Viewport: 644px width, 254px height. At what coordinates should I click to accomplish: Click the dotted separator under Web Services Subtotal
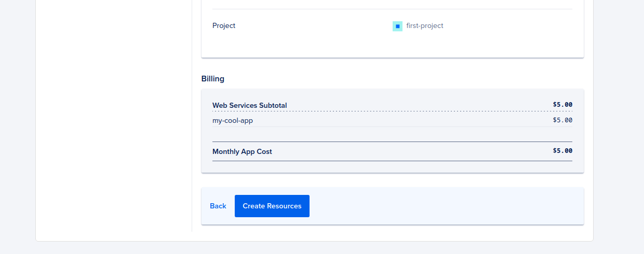click(x=392, y=111)
